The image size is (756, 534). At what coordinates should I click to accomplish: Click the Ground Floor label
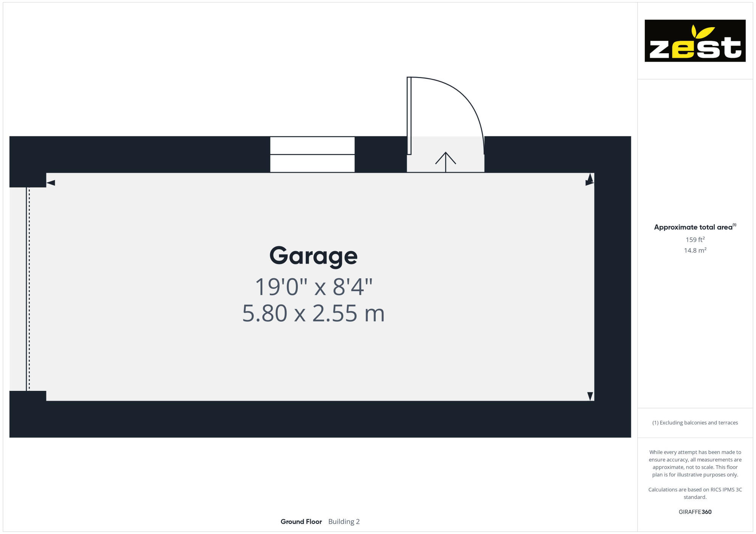(301, 522)
